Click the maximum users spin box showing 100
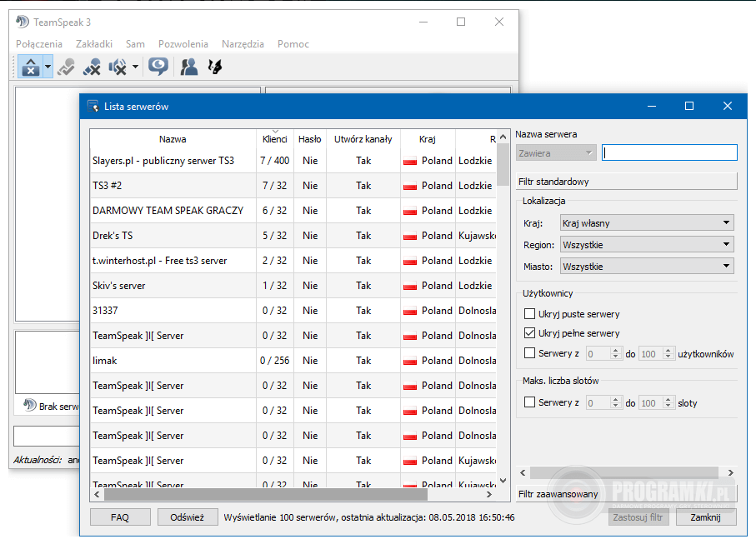756x544 pixels. click(x=656, y=354)
